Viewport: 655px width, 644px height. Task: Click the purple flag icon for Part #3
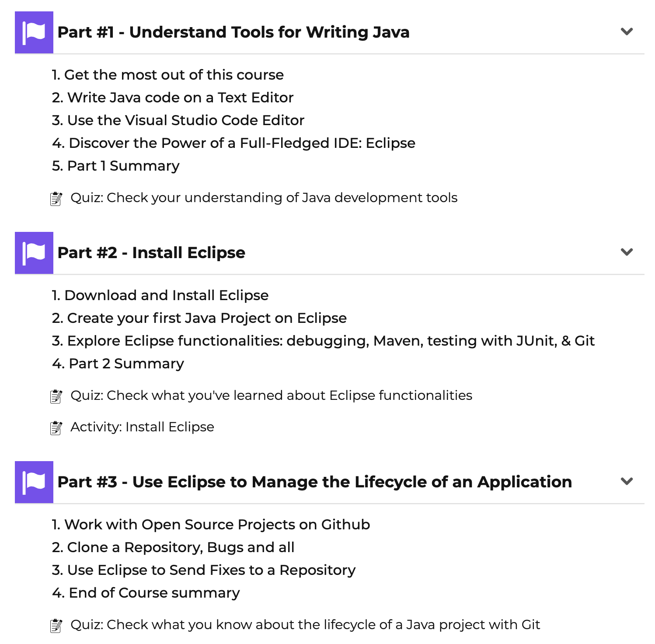tap(34, 482)
